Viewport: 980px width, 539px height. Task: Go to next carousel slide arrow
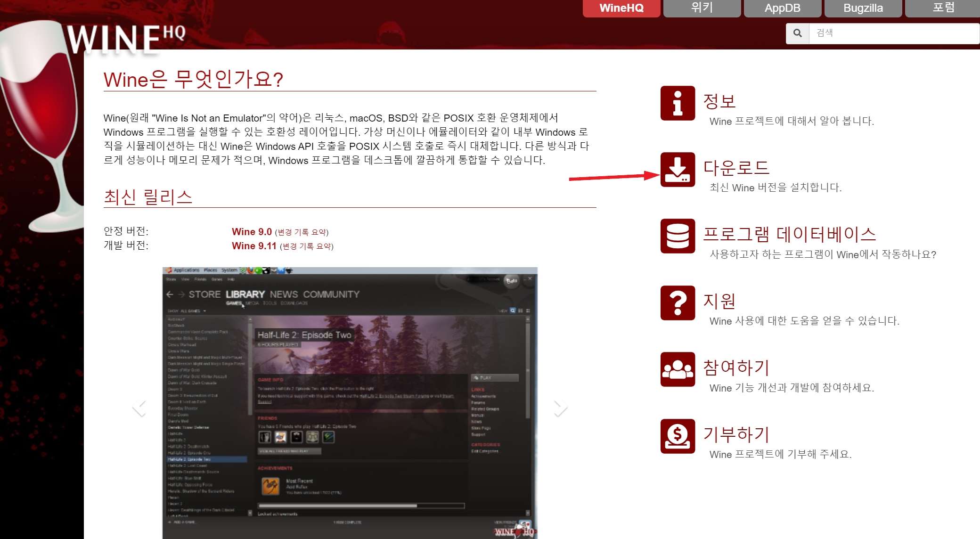click(x=561, y=408)
